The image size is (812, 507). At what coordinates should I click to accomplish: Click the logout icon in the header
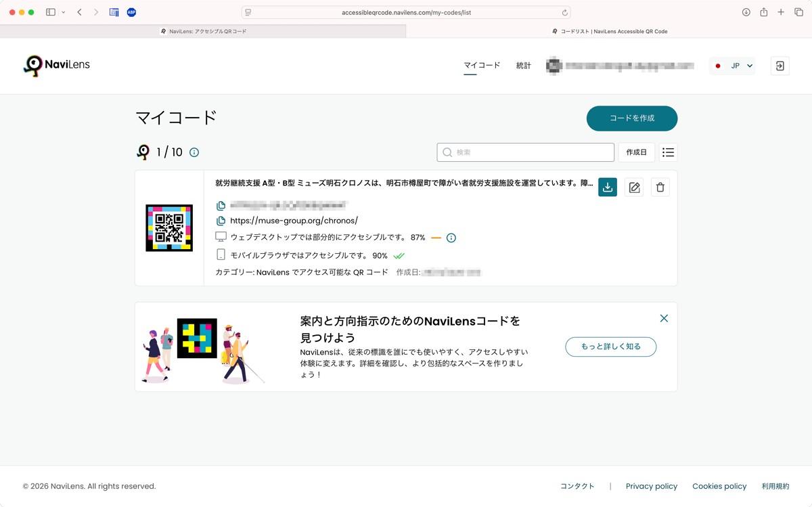point(780,66)
